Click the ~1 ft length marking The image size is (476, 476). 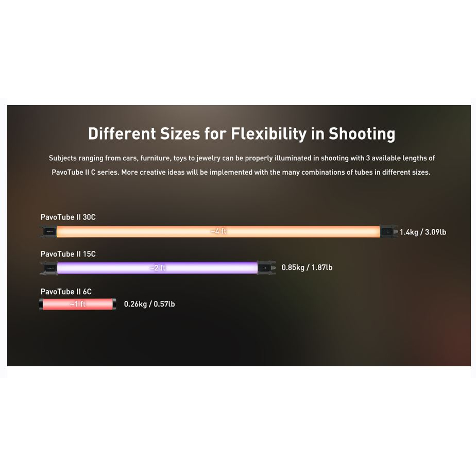pos(78,304)
